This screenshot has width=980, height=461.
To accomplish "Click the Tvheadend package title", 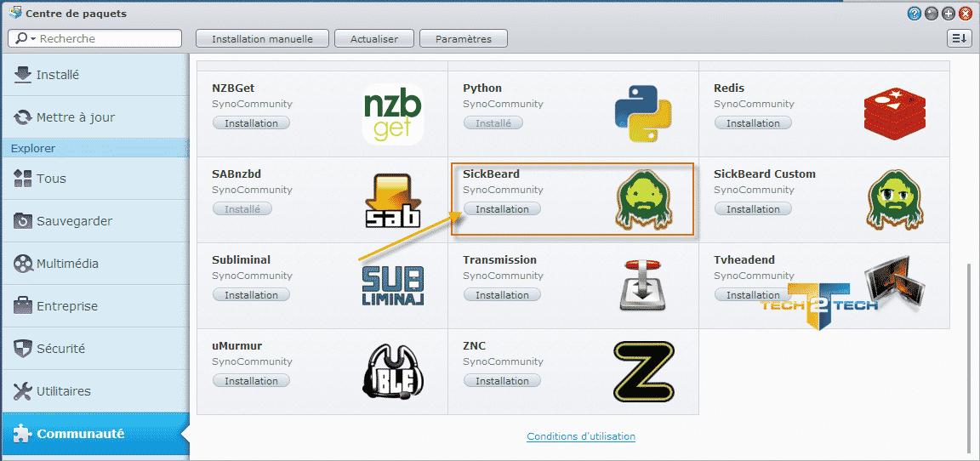I will (744, 260).
